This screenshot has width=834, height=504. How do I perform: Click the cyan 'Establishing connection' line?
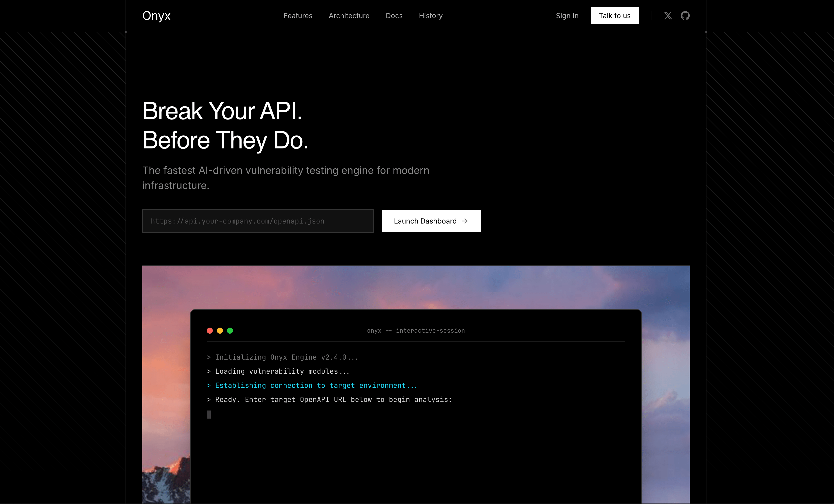coord(312,386)
